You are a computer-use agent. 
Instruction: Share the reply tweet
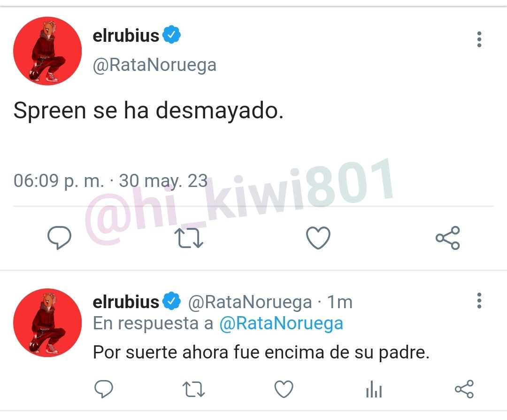coord(464,389)
